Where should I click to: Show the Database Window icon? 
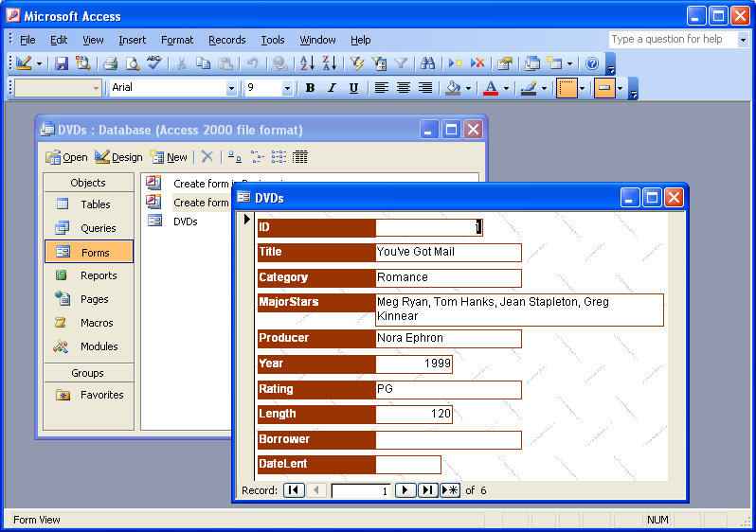point(532,63)
